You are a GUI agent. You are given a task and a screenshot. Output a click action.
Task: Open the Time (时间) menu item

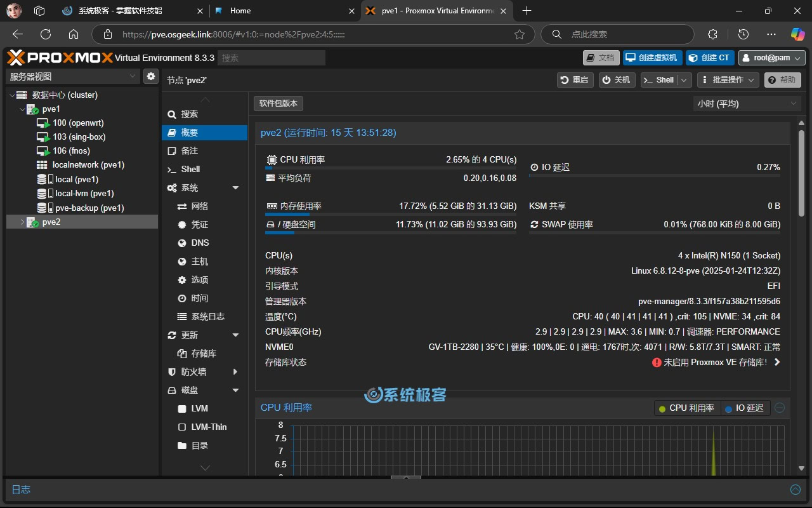point(204,298)
